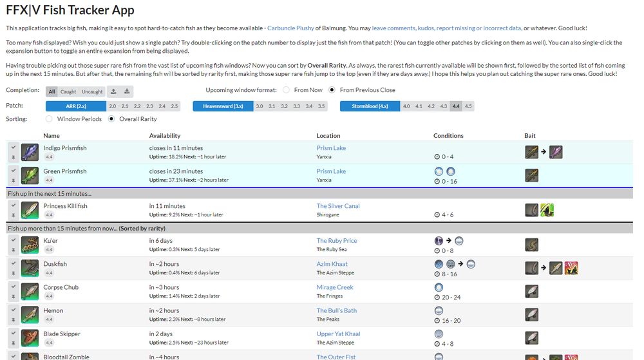This screenshot has height=360, width=644.
Task: Click the feather bait icon for Hemon
Action: coord(531,316)
